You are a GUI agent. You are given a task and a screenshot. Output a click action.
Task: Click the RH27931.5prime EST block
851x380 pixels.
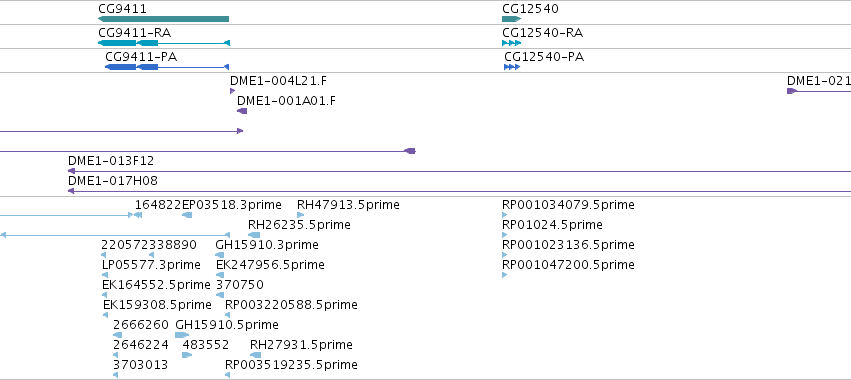[256, 355]
